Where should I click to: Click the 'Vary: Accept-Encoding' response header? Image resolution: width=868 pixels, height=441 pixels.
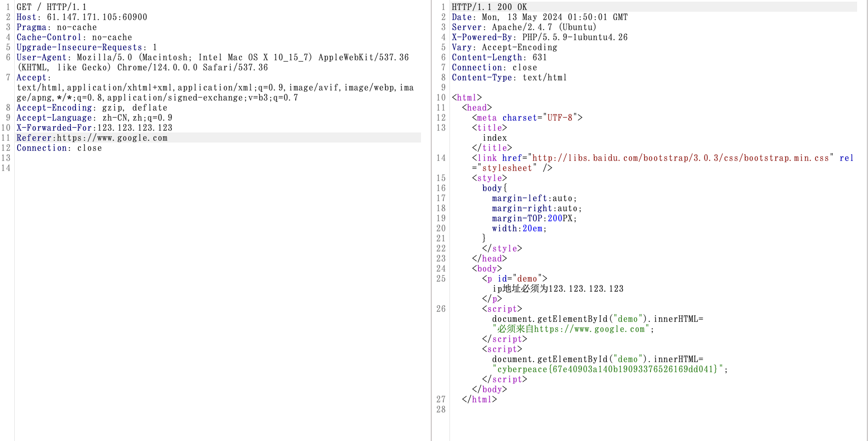pyautogui.click(x=504, y=47)
